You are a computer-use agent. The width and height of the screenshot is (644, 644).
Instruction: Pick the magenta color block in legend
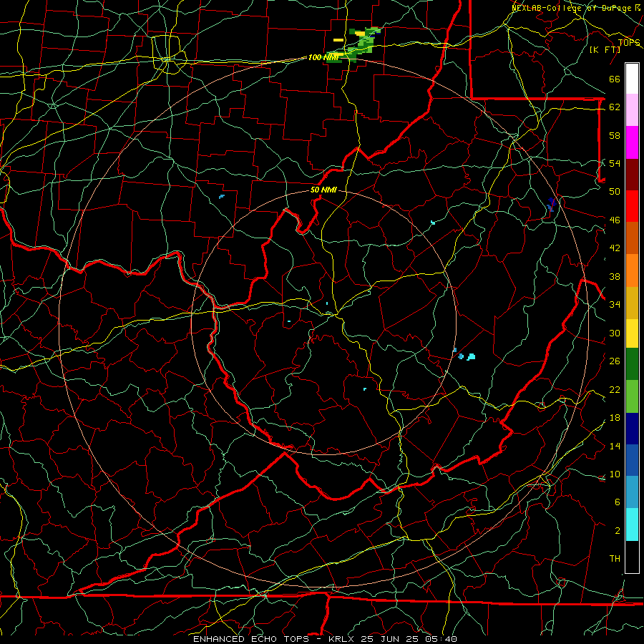pyautogui.click(x=632, y=142)
